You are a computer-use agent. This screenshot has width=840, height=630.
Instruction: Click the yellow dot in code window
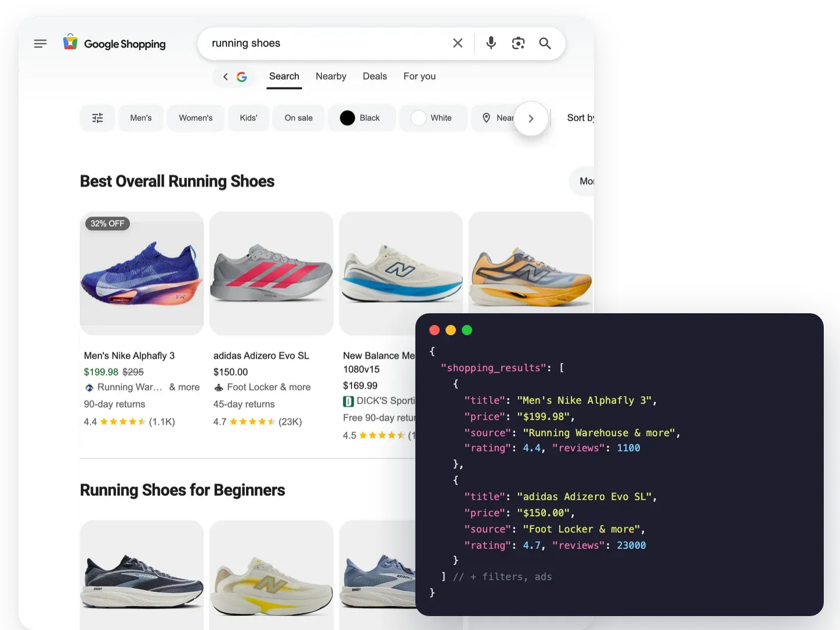(x=451, y=330)
